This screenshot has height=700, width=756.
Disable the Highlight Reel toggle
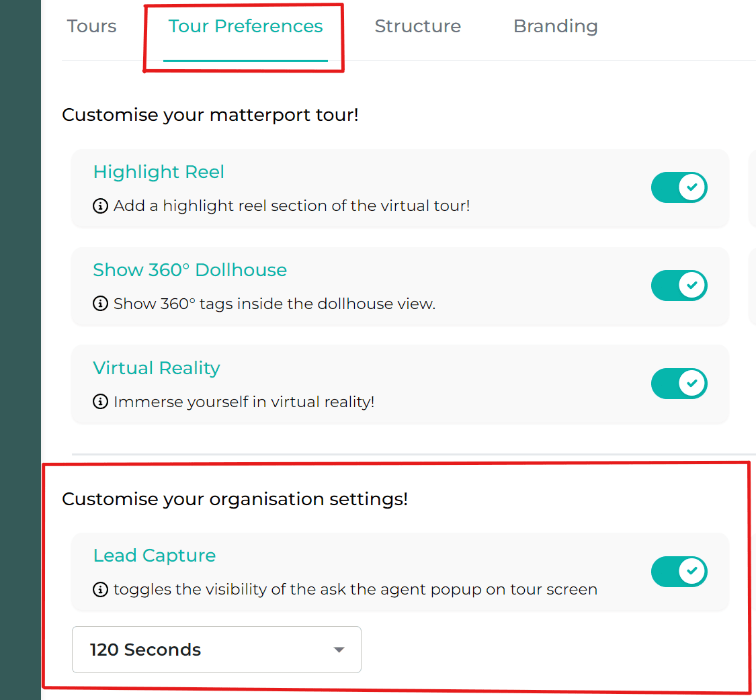pyautogui.click(x=679, y=187)
